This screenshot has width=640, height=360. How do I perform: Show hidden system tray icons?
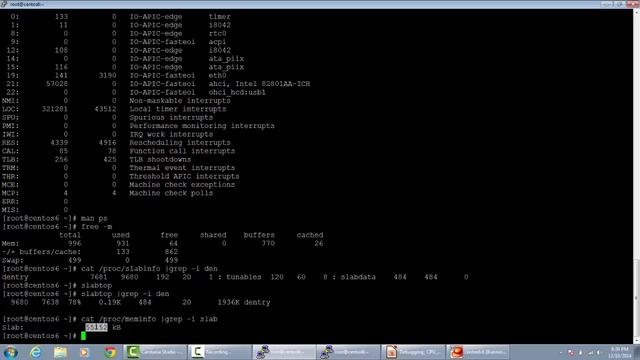pos(561,352)
